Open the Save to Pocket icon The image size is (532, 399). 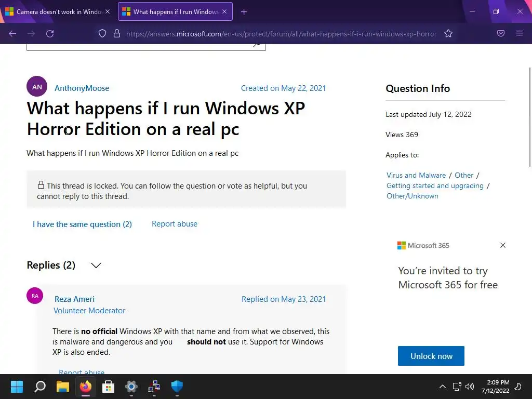pyautogui.click(x=501, y=33)
